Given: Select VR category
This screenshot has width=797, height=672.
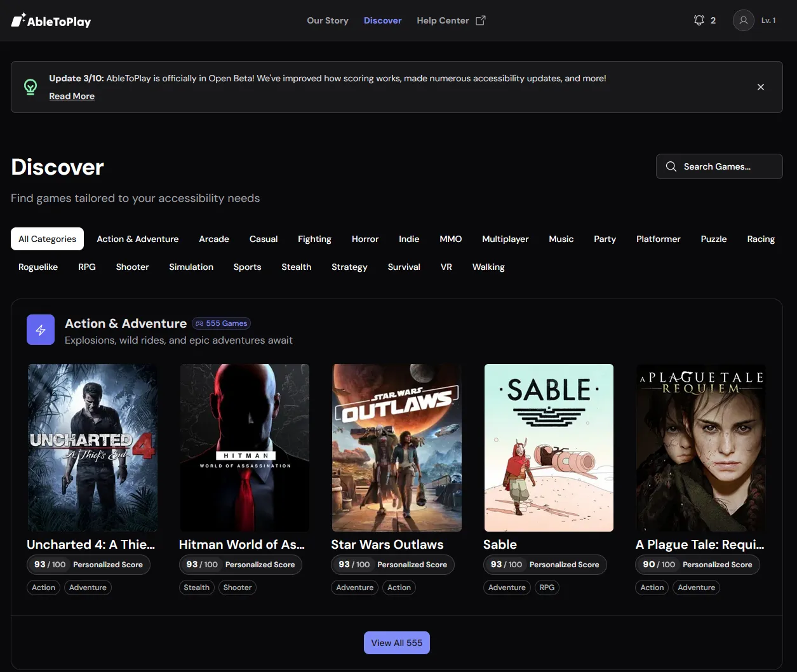Looking at the screenshot, I should point(446,267).
